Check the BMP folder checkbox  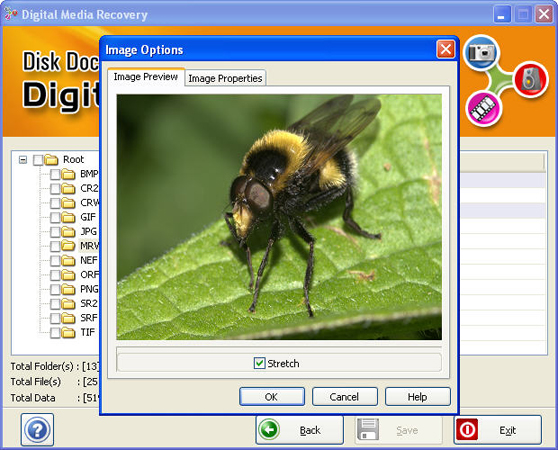pyautogui.click(x=55, y=174)
